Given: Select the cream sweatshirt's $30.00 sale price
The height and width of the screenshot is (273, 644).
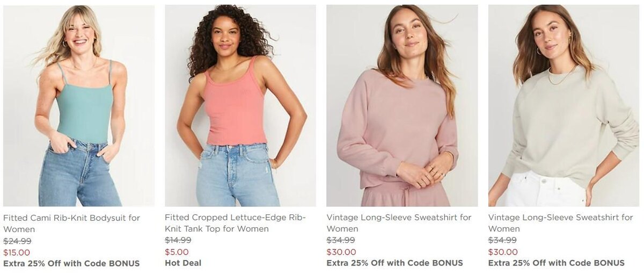Looking at the screenshot, I should click(x=503, y=252).
